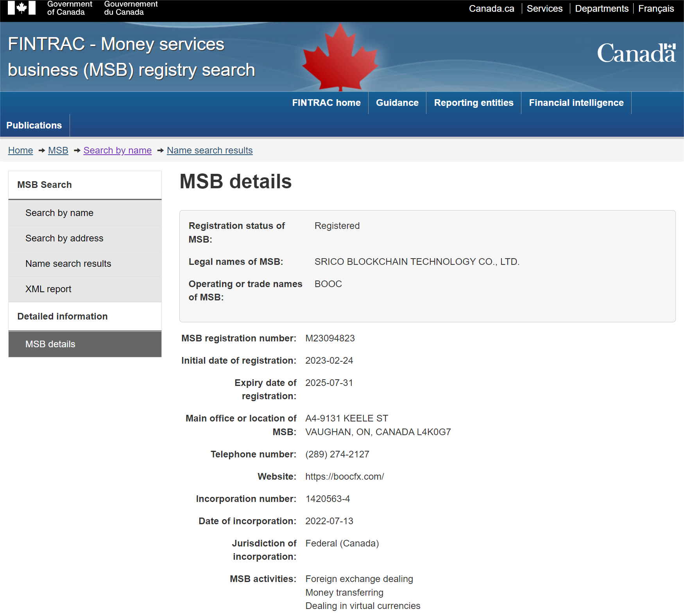Click the MSB registration number label
684x616 pixels.
(239, 338)
